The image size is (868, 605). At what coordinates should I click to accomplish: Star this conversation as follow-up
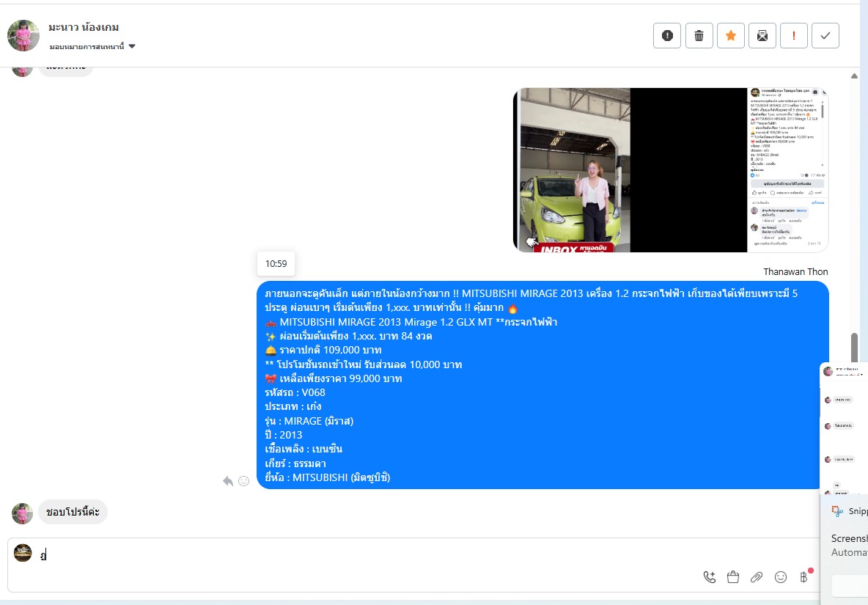(x=731, y=36)
